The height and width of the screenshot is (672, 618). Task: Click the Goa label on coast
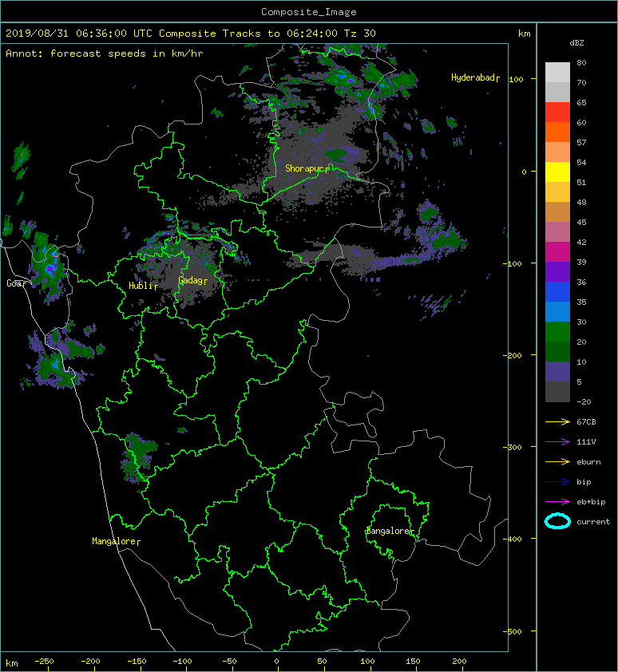click(x=16, y=283)
